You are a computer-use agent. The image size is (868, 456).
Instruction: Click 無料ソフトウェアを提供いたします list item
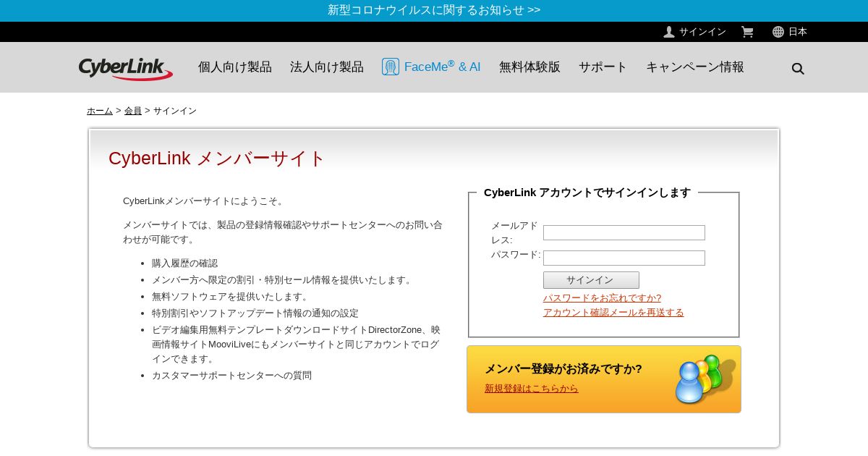click(231, 297)
